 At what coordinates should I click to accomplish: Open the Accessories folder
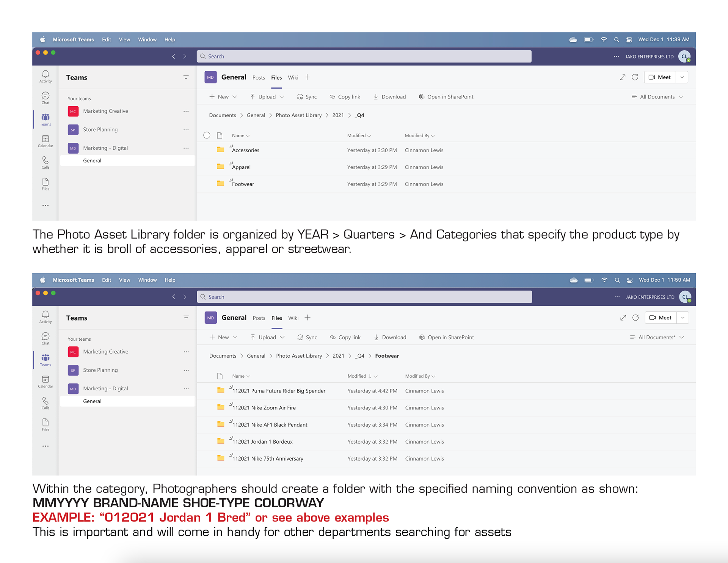(246, 150)
